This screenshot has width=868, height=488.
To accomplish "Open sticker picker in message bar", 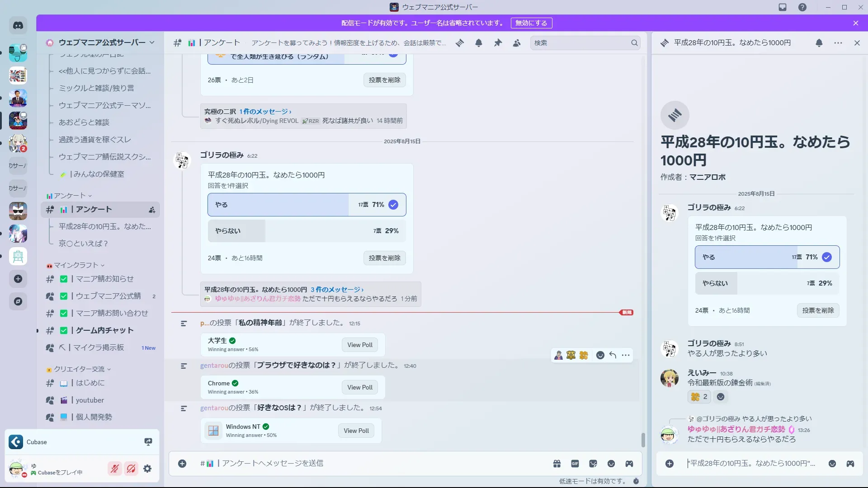I will 593,464.
